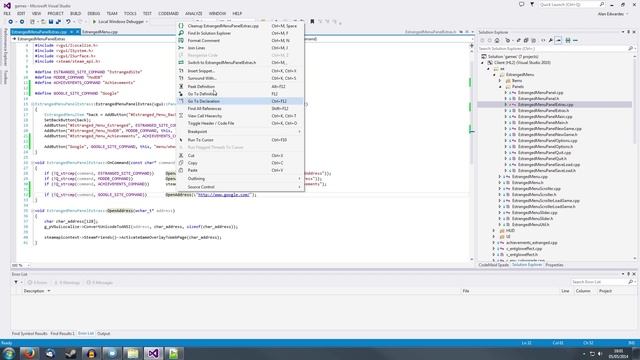Choose Format Comment menu item

click(x=240, y=41)
